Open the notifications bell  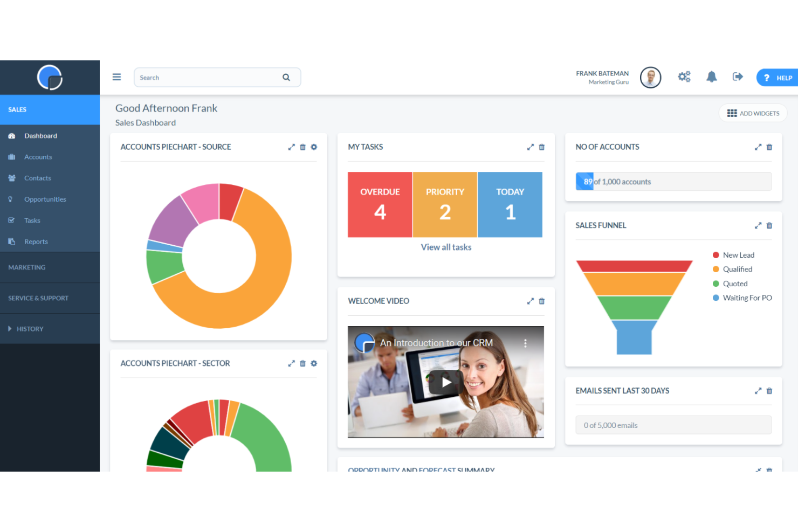712,77
